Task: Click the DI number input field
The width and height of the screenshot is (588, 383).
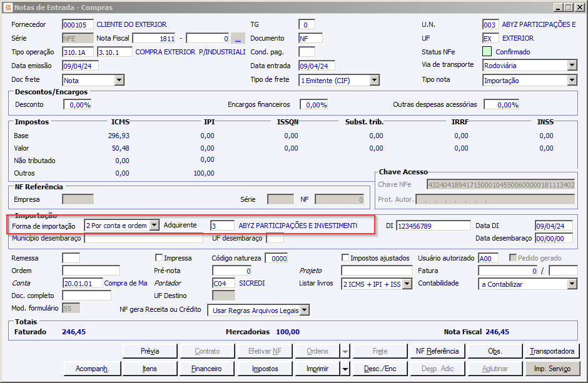Action: click(433, 226)
